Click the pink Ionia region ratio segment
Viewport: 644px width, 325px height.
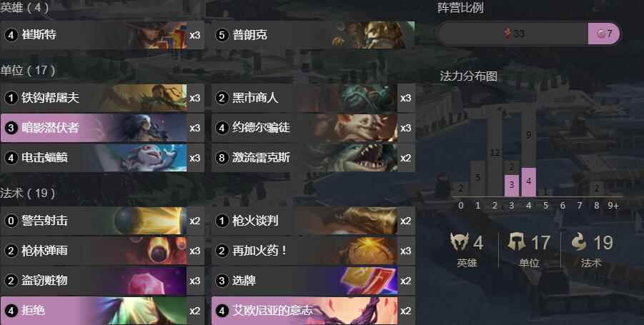(x=604, y=34)
